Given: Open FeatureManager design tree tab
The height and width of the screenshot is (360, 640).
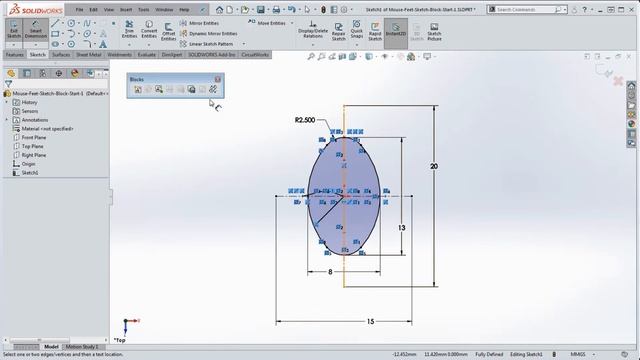Looking at the screenshot, I should (11, 73).
